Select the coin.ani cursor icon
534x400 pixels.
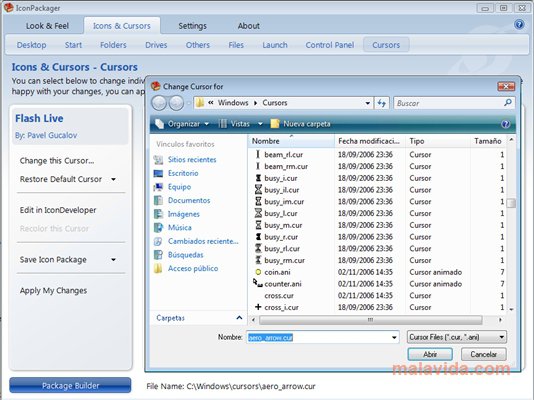click(x=258, y=272)
